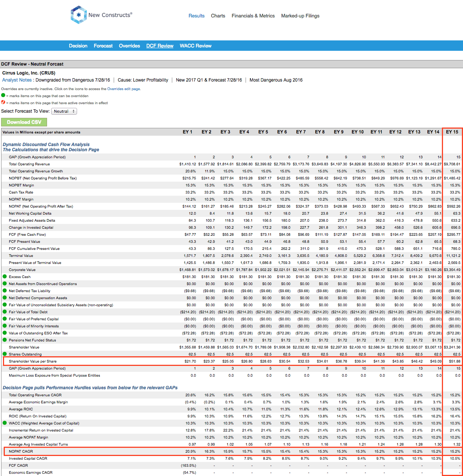Click the Maximum Loss Exposure row label
Image resolution: width=463 pixels, height=476 pixels.
click(x=54, y=376)
